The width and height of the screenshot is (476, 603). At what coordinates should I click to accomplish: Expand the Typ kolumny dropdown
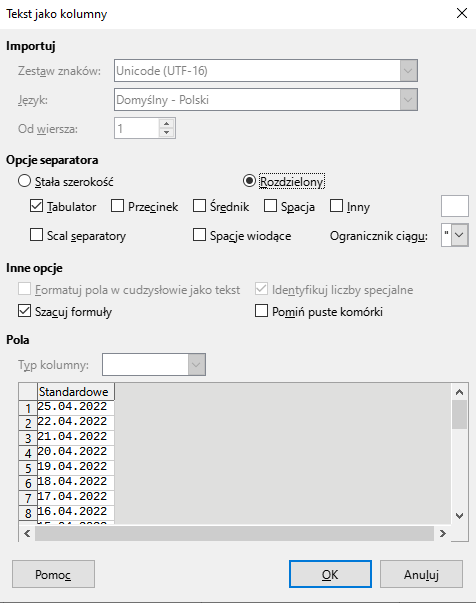[196, 364]
